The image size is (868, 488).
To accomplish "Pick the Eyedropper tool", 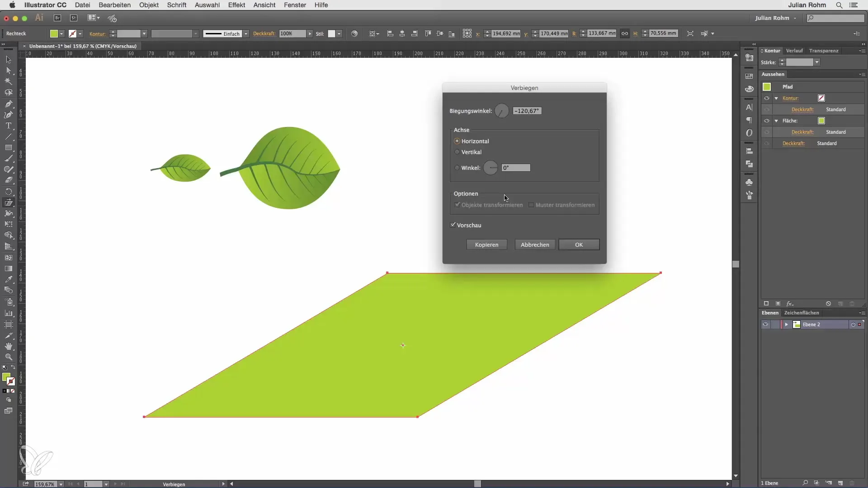I will 8,279.
